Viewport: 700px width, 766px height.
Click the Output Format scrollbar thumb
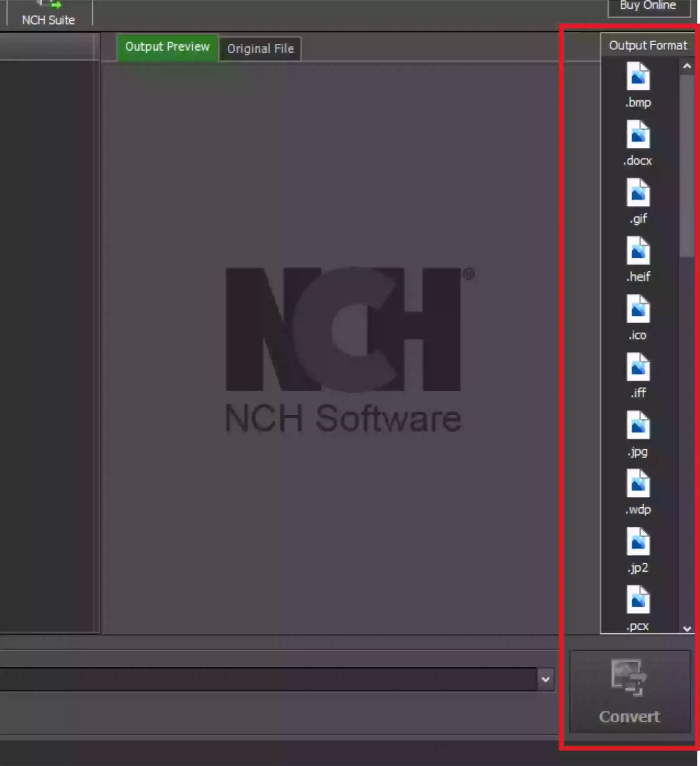[x=687, y=166]
